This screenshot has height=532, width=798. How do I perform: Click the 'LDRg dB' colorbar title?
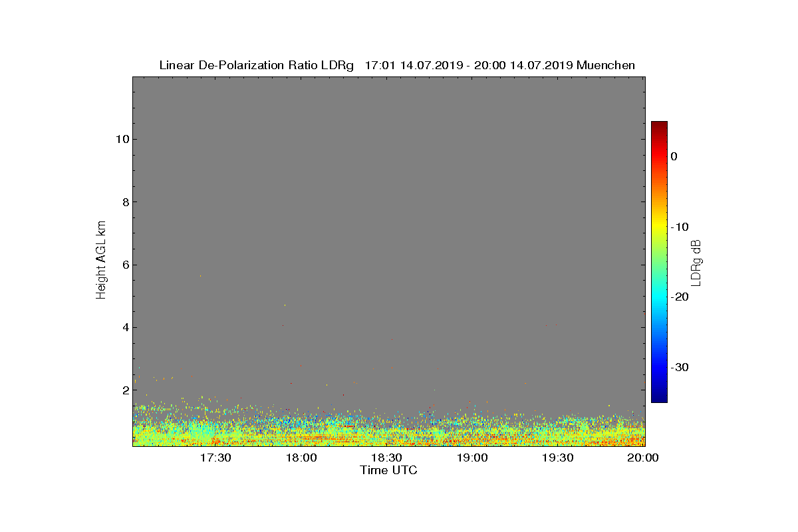[x=697, y=262]
